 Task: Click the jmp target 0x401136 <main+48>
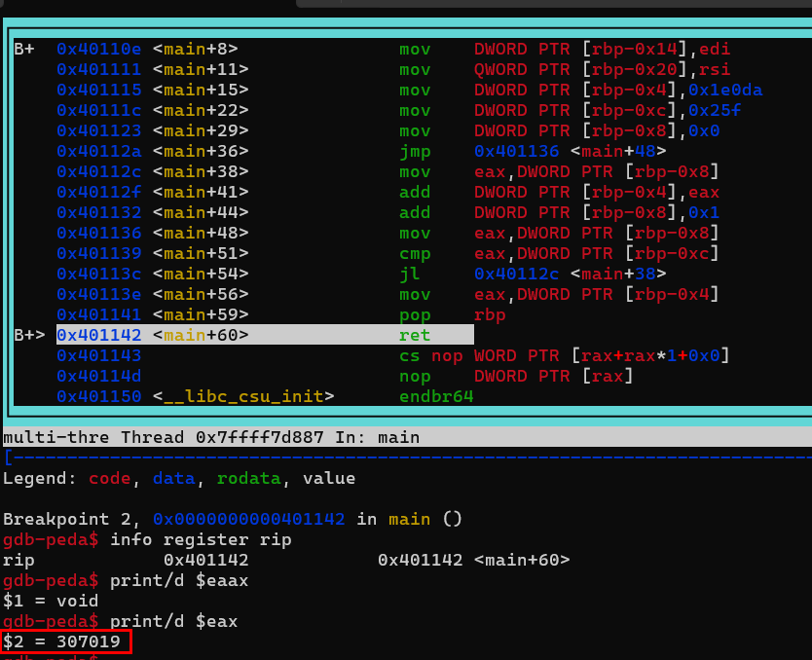click(570, 151)
